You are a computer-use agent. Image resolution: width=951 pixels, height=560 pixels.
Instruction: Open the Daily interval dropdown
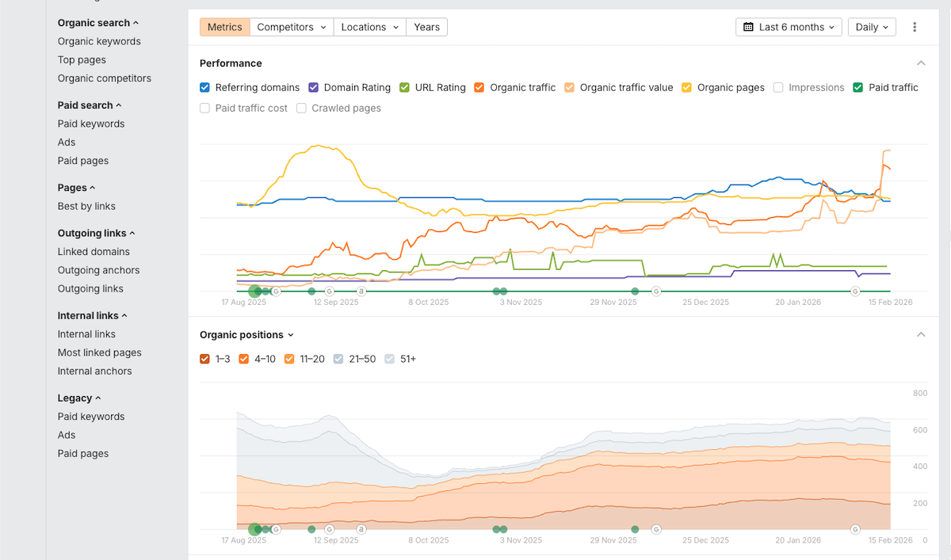(872, 27)
